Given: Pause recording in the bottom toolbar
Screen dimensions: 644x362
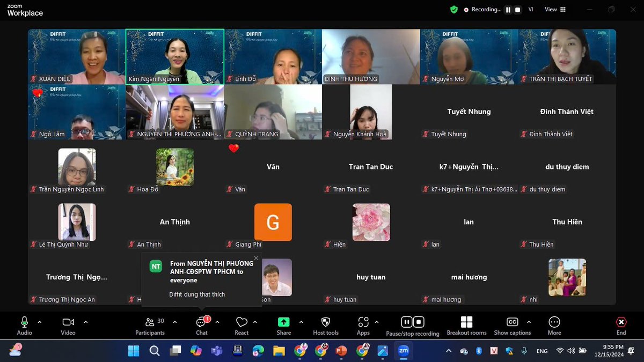Looking at the screenshot, I should pos(407,322).
